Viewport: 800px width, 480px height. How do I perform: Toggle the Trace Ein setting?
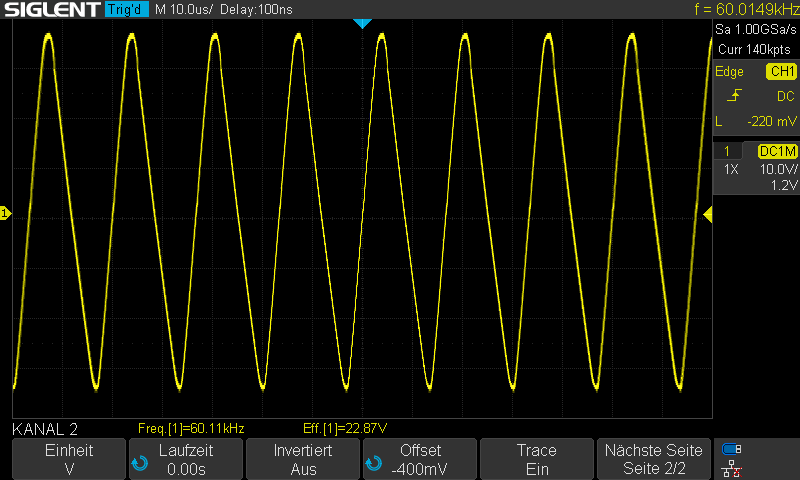point(536,459)
